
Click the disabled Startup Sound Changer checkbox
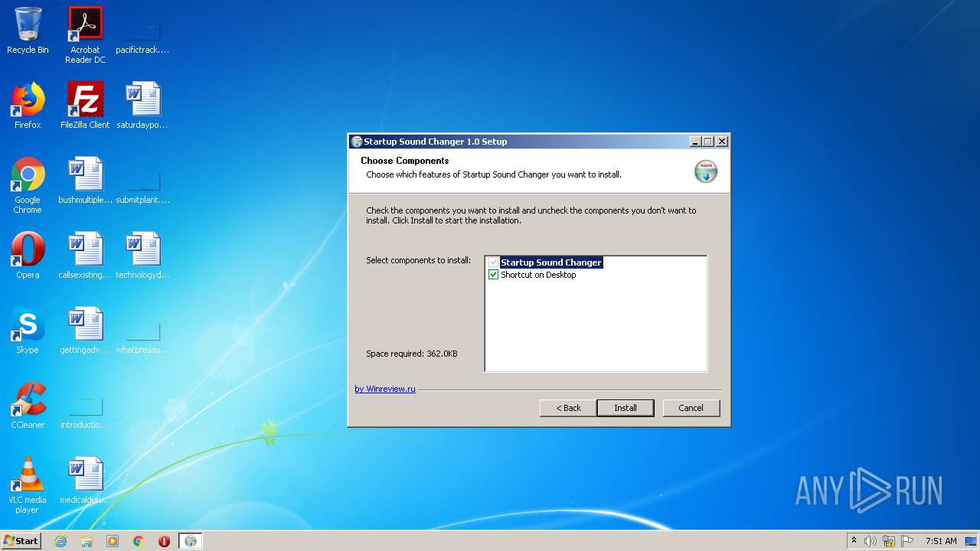pos(494,262)
